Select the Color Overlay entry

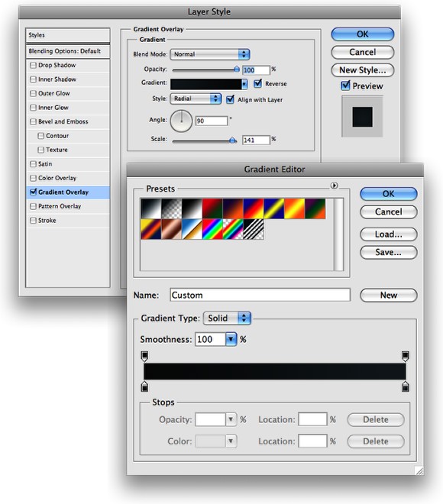tap(68, 178)
